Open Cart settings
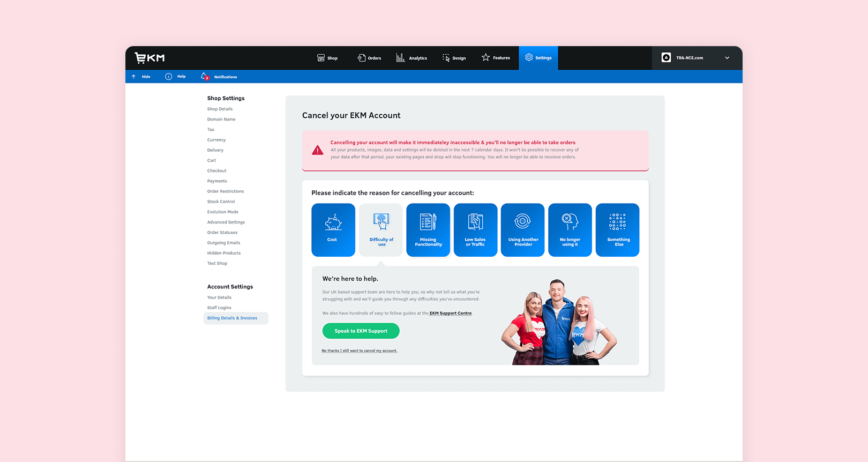This screenshot has width=868, height=462. tap(212, 160)
